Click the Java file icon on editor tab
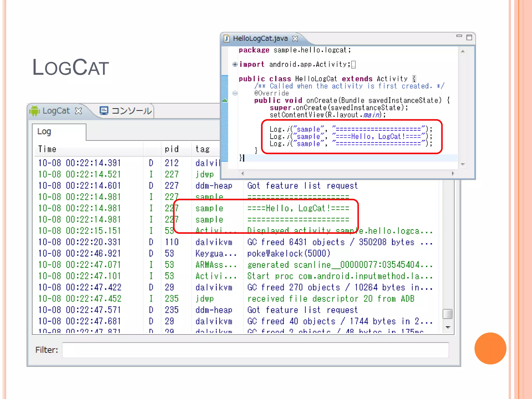 [x=227, y=38]
